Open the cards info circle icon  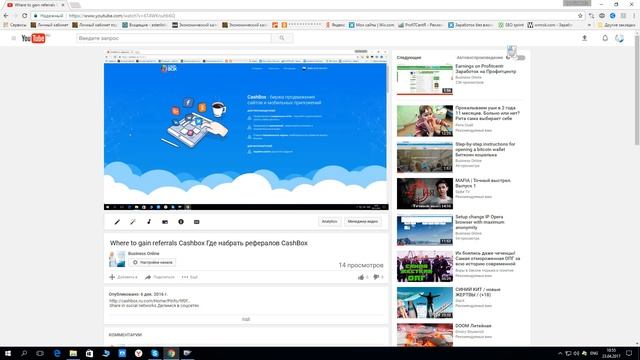pos(181,222)
